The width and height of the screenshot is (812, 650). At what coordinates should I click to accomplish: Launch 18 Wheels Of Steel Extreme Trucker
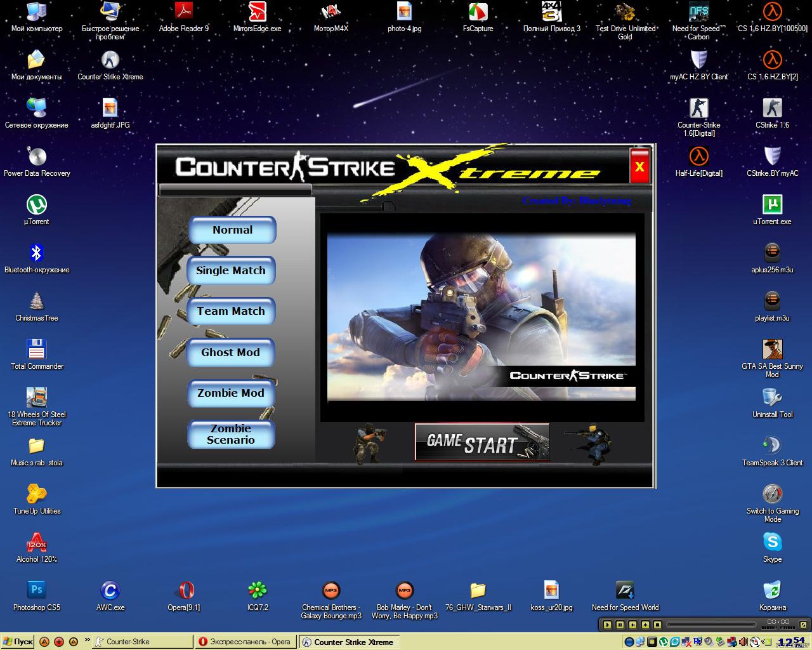37,407
